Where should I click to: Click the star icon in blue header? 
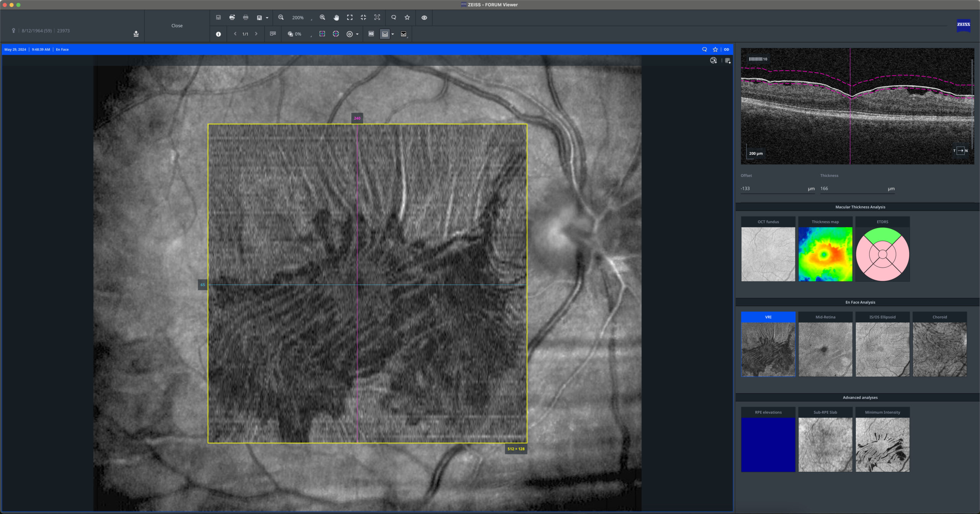(x=715, y=49)
